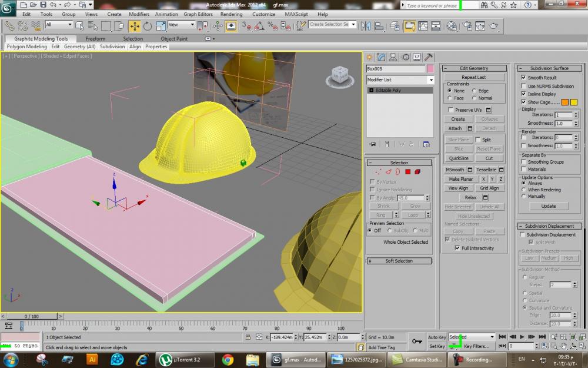The height and width of the screenshot is (368, 588).
Task: Open the Rendering menu
Action: point(231,14)
